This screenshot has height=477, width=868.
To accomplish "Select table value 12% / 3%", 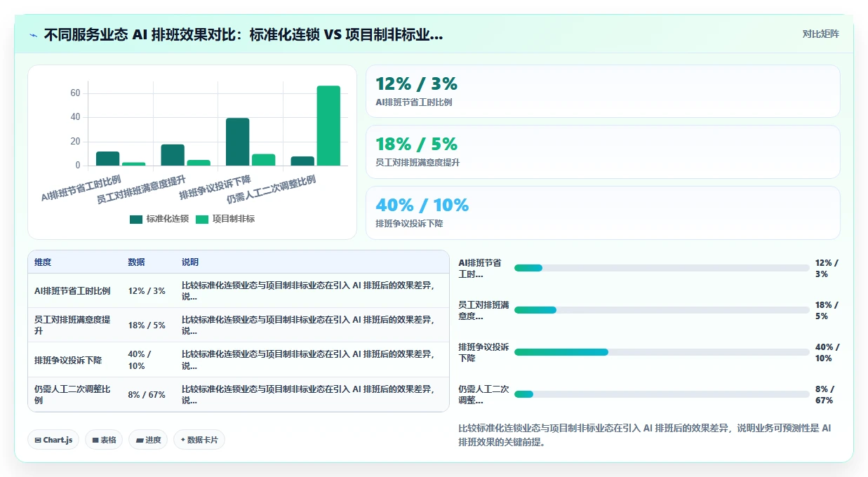I will tap(147, 291).
